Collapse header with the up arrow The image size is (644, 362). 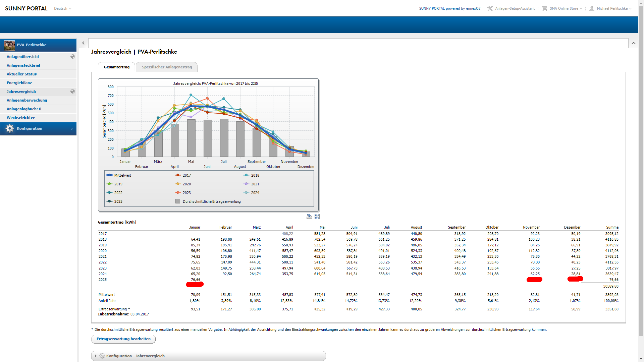tap(633, 43)
